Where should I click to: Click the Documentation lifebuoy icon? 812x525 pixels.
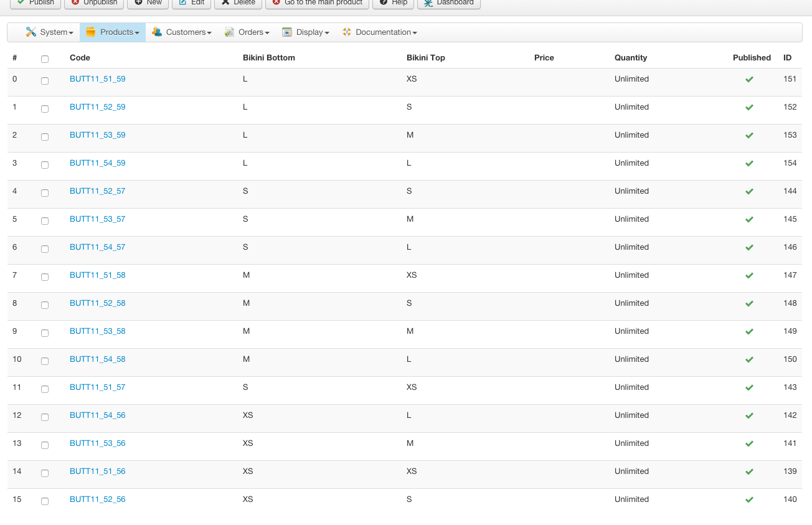347,32
